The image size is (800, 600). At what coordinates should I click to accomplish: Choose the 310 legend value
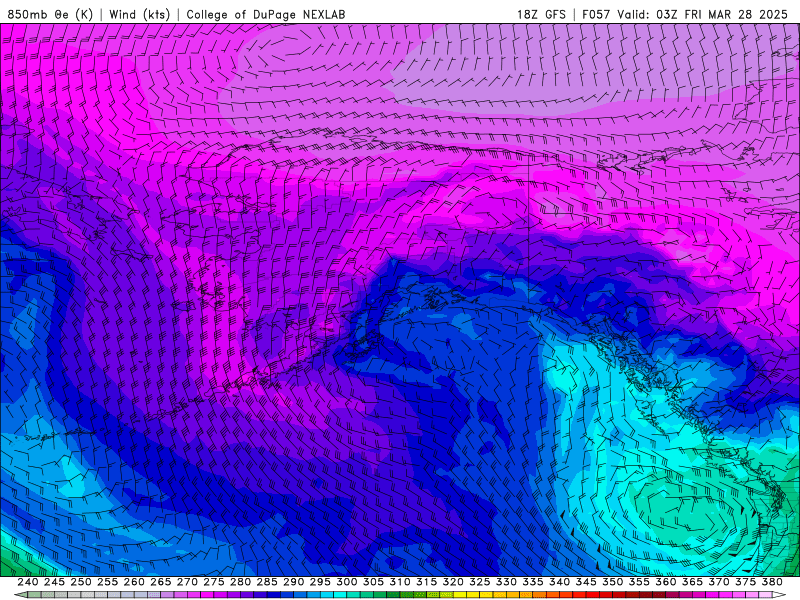pyautogui.click(x=399, y=582)
